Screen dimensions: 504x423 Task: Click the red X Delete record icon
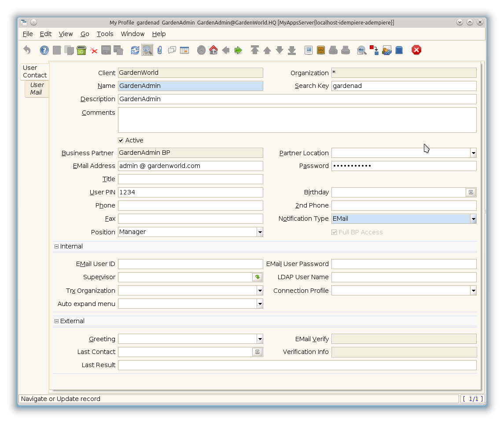(x=94, y=50)
